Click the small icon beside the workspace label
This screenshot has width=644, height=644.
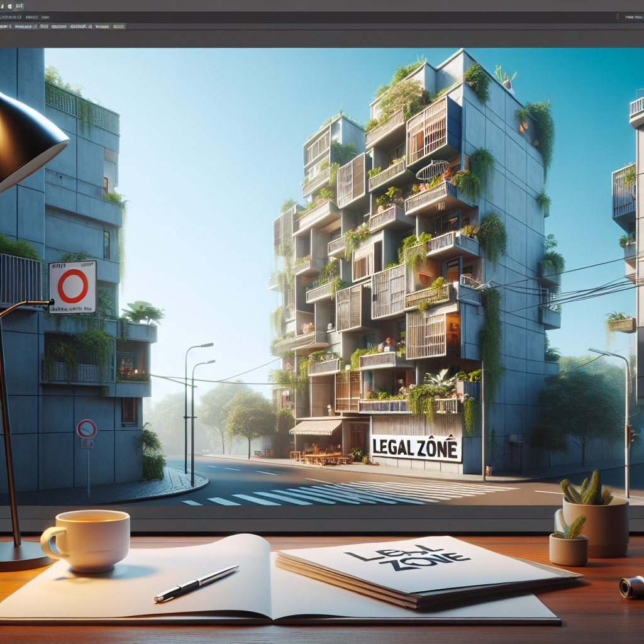coord(618,16)
